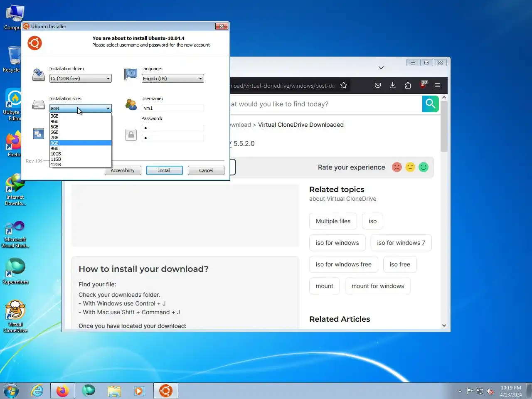The width and height of the screenshot is (532, 399).
Task: Open the Multiple files topic tag
Action: pos(333,221)
